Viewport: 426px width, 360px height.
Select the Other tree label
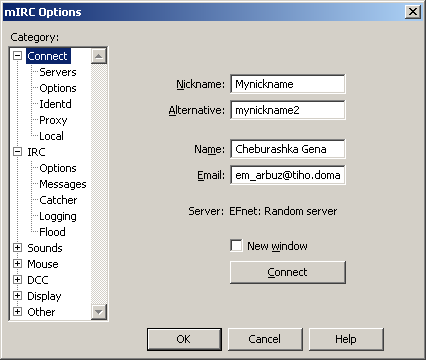(x=41, y=312)
